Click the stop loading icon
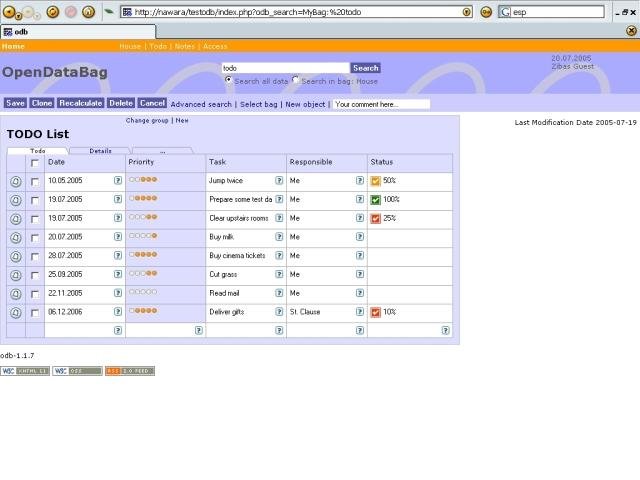640x480 pixels. [x=71, y=12]
